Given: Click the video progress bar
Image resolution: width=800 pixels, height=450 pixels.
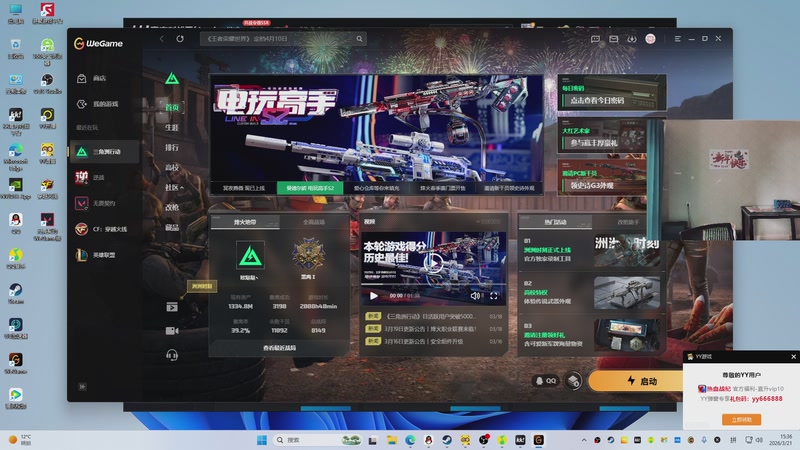Looking at the screenshot, I should 434,284.
